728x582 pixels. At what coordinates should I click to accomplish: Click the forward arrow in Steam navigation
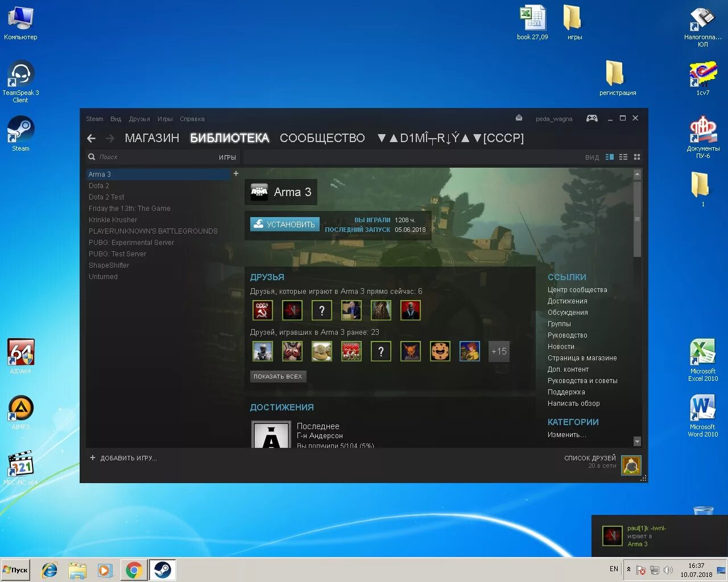(110, 138)
